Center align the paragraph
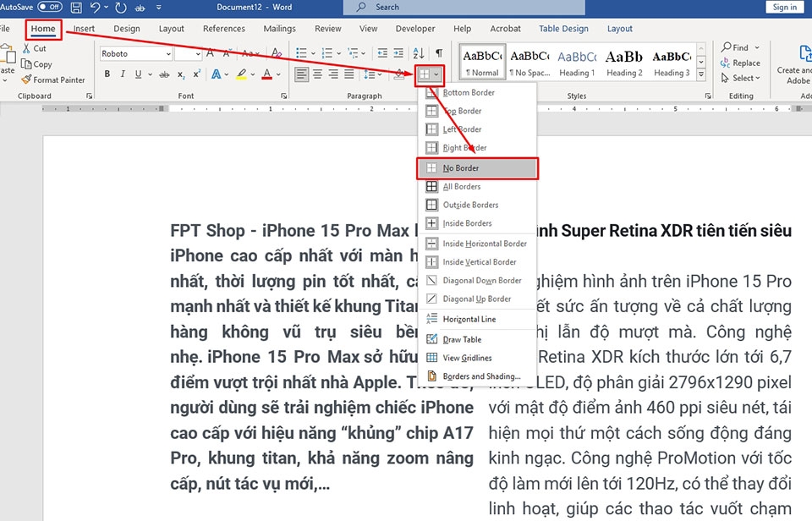This screenshot has height=521, width=812. coord(318,74)
